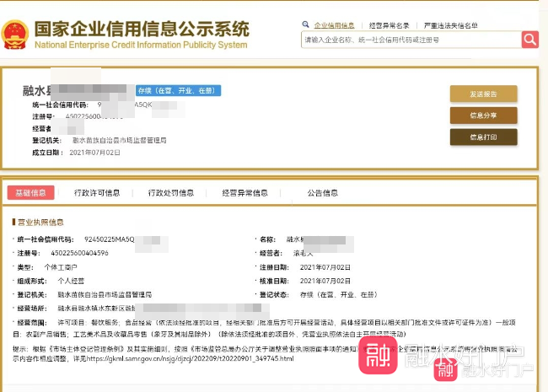This screenshot has width=548, height=392.
Task: Click the type value 个体工商户
Action: click(61, 267)
